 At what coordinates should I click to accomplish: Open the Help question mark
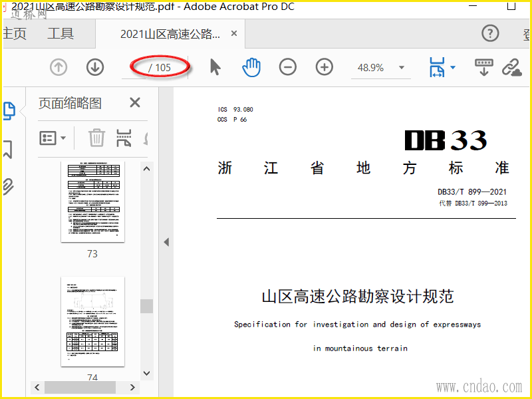490,33
